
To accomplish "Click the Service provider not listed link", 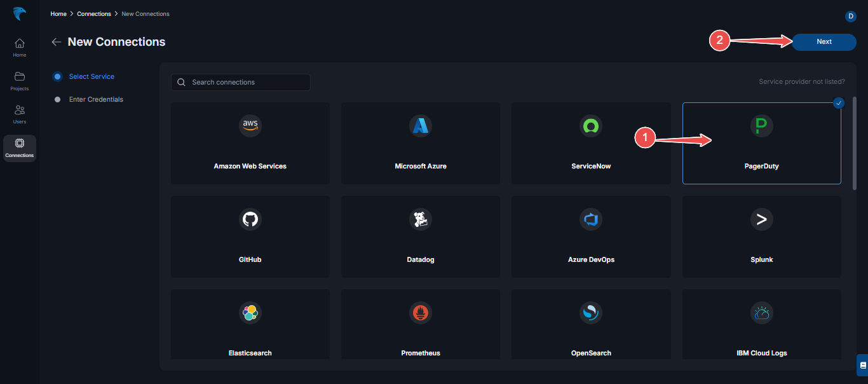I will (802, 81).
